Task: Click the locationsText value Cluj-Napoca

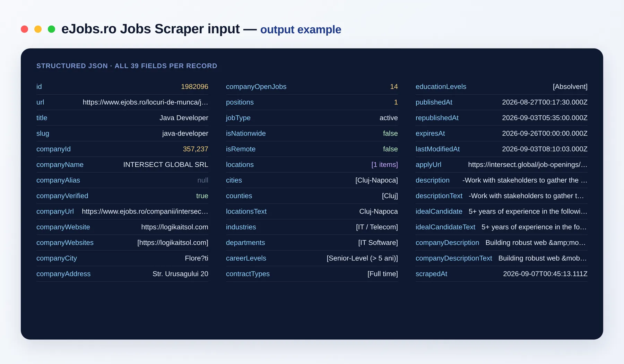Action: coord(379,211)
